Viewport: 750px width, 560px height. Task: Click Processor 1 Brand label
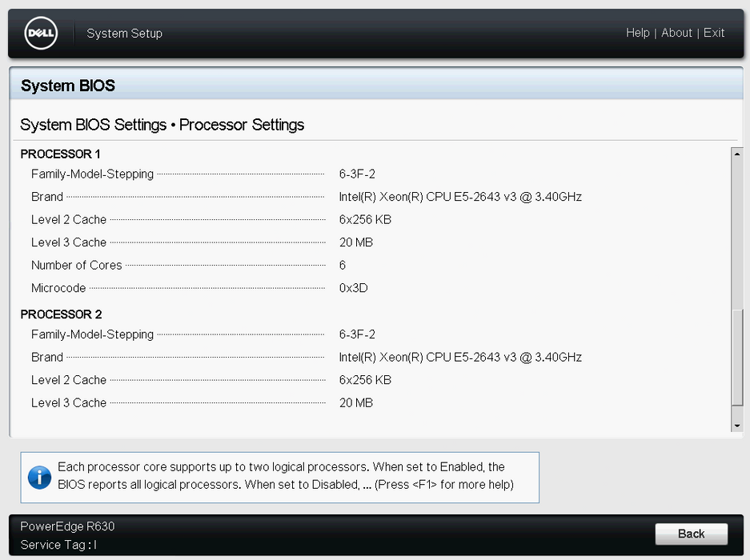click(x=47, y=197)
